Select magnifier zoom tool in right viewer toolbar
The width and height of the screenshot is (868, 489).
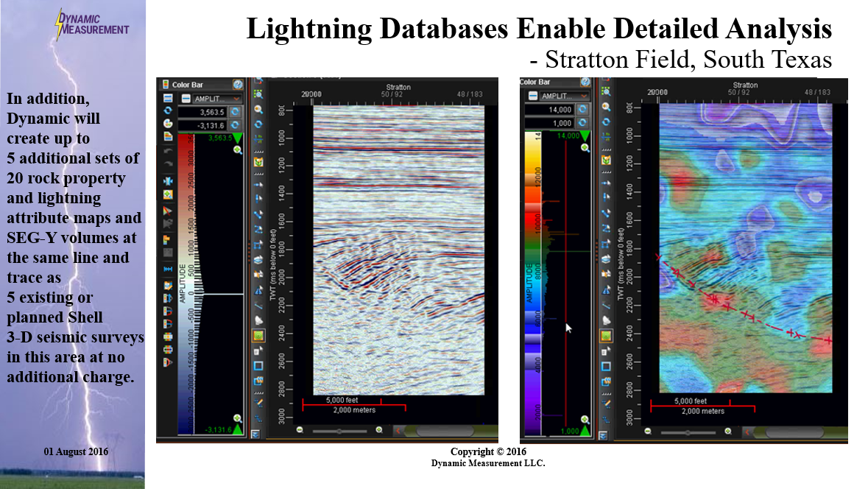pyautogui.click(x=606, y=107)
